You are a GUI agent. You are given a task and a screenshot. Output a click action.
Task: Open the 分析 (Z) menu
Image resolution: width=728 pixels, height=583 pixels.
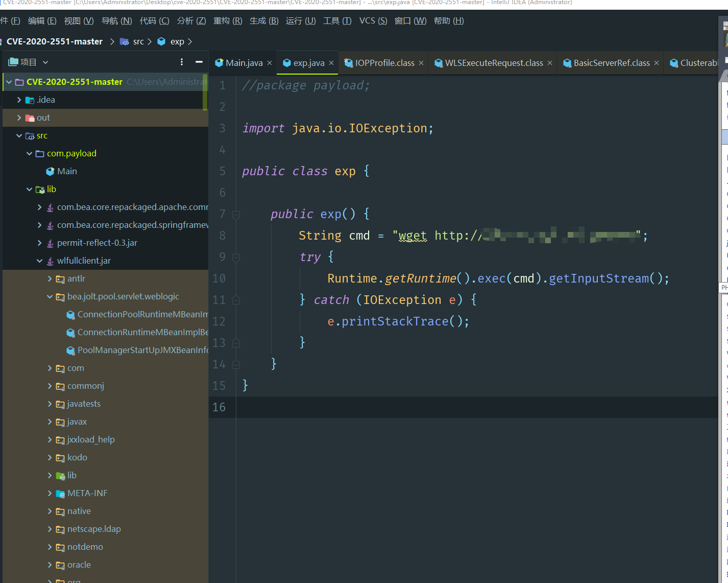click(x=191, y=20)
